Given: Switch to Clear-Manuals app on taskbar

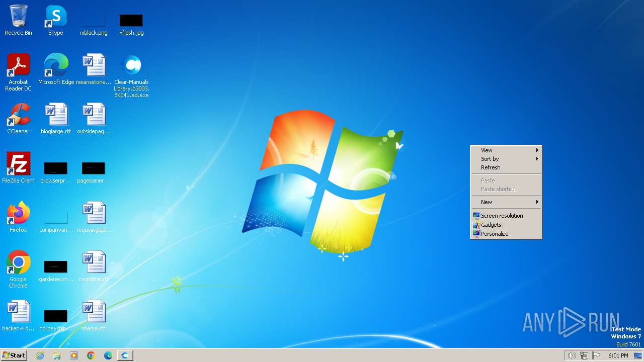Looking at the screenshot, I should point(125,355).
